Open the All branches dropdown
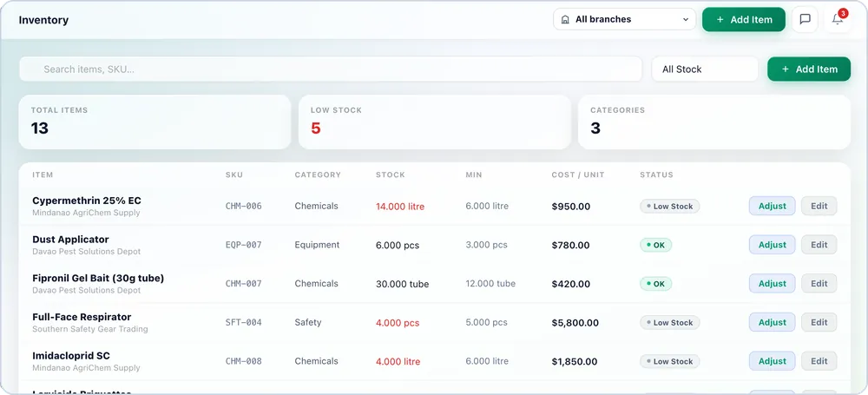 point(624,19)
